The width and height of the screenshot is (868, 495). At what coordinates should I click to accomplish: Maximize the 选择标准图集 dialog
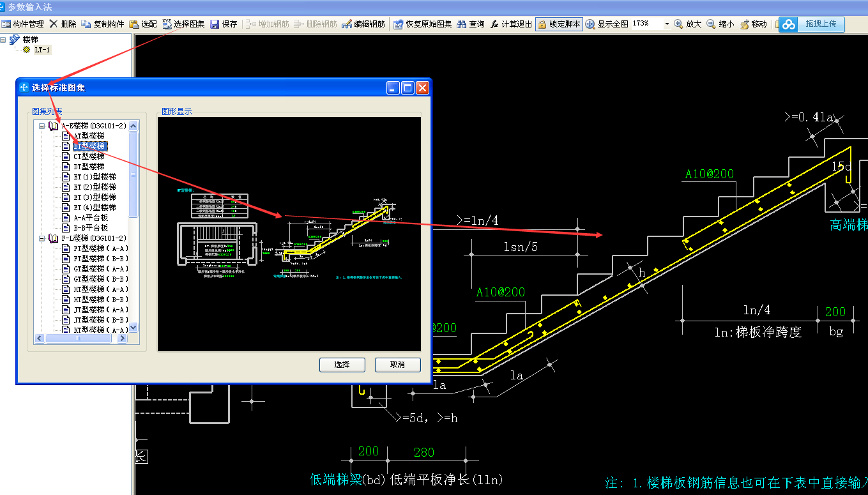point(407,88)
